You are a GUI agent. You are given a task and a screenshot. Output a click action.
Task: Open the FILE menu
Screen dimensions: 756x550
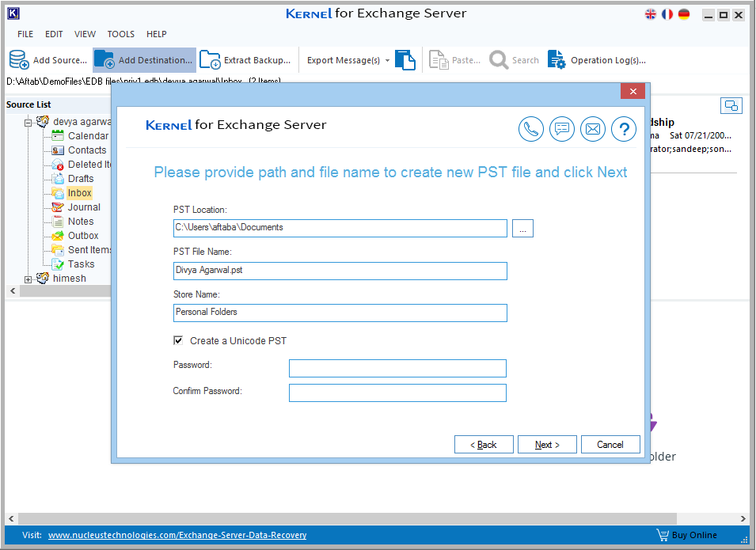coord(25,34)
